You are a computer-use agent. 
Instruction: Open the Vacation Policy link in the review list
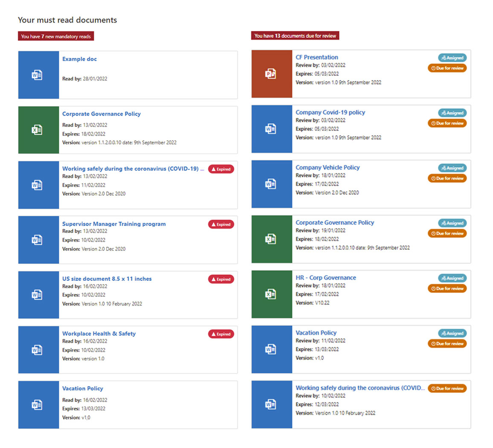(x=316, y=333)
